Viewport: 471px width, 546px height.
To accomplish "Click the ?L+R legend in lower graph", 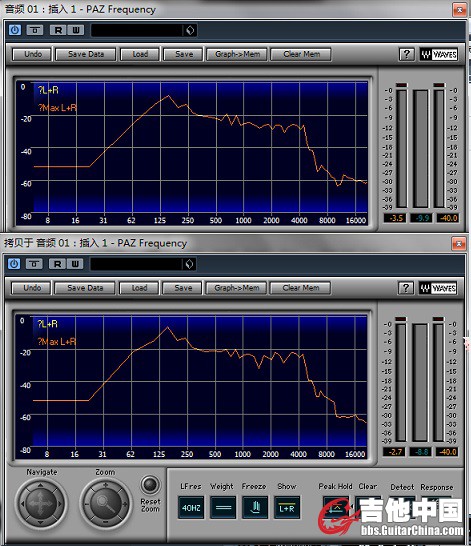I will coord(47,324).
